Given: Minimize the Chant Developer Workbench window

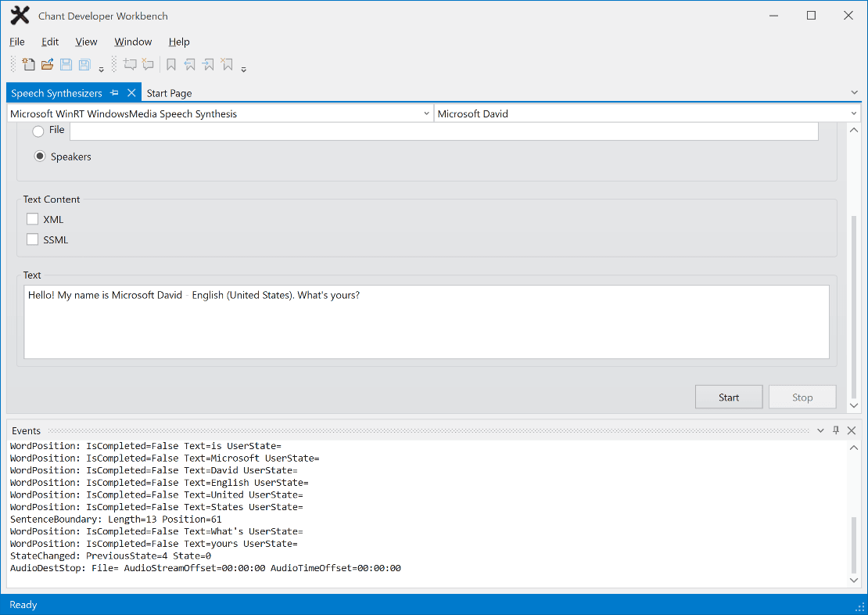Looking at the screenshot, I should point(774,16).
